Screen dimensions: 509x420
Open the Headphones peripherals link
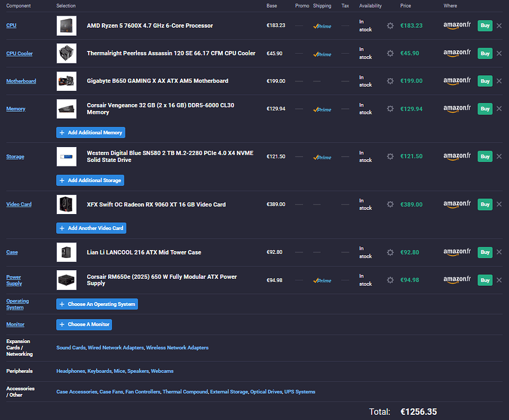pos(71,371)
